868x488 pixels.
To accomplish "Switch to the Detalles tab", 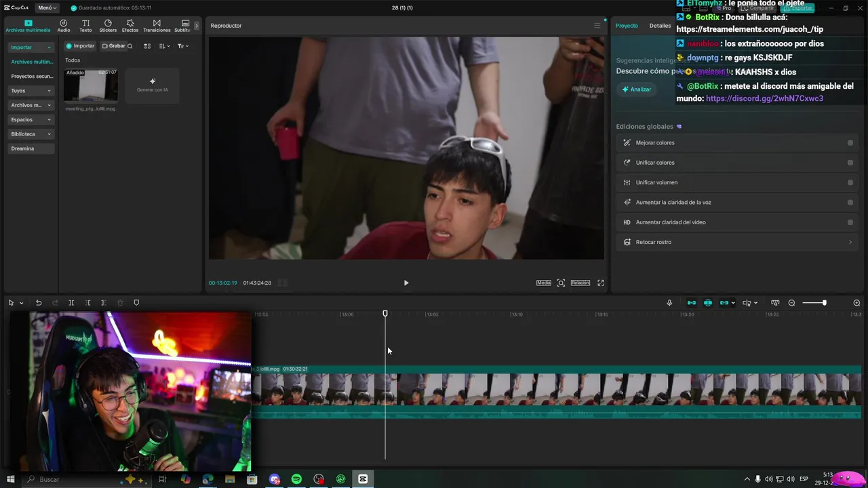I will coord(660,26).
